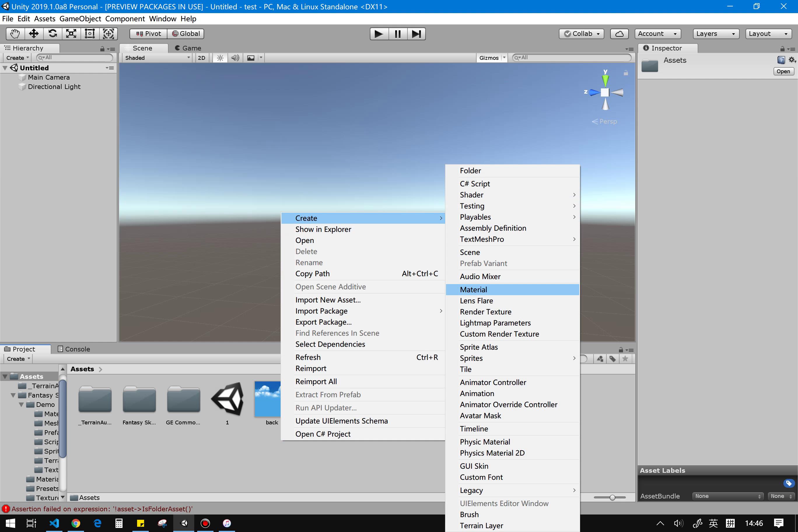
Task: Open the GameObject menu
Action: tap(80, 19)
